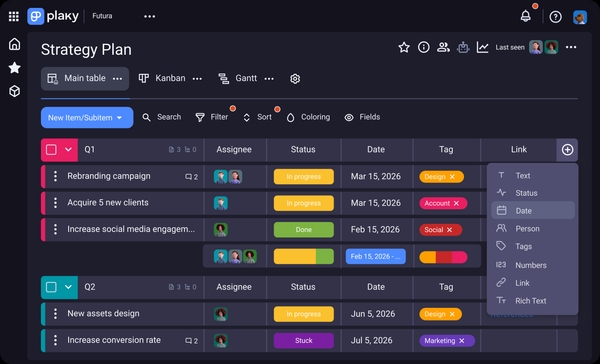Select all items in Q1 group checkbox

point(51,150)
